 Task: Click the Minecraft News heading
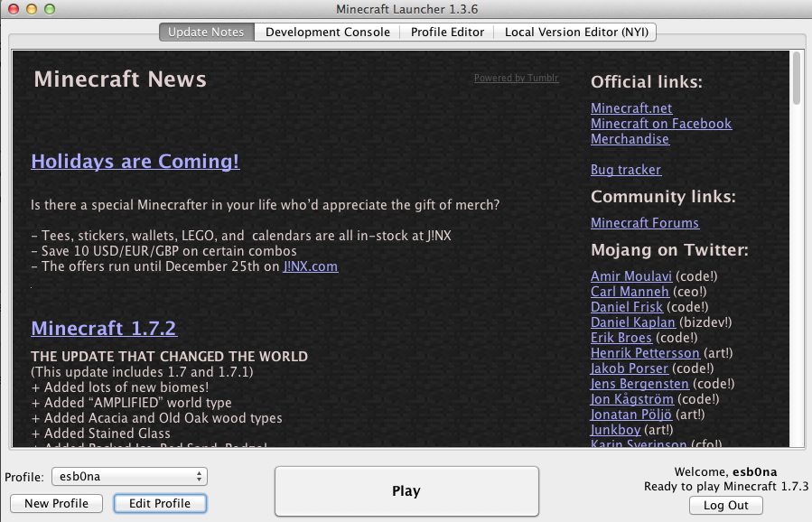coord(120,79)
